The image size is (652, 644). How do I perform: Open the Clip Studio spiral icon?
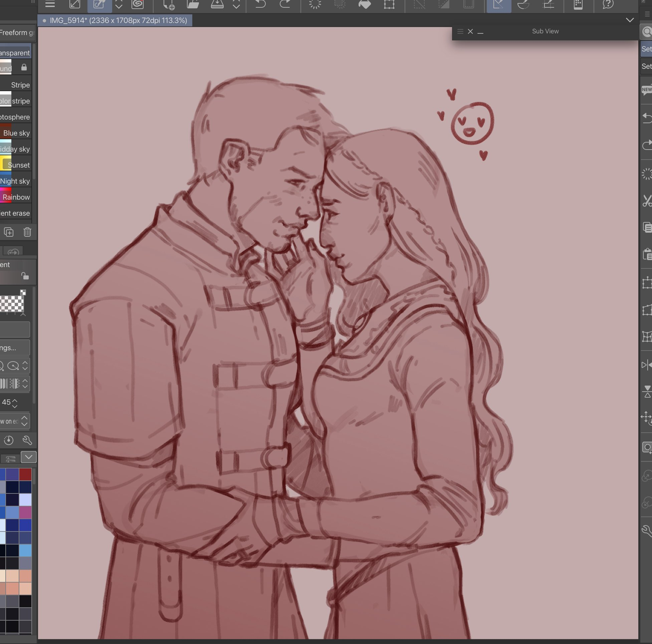click(x=138, y=4)
